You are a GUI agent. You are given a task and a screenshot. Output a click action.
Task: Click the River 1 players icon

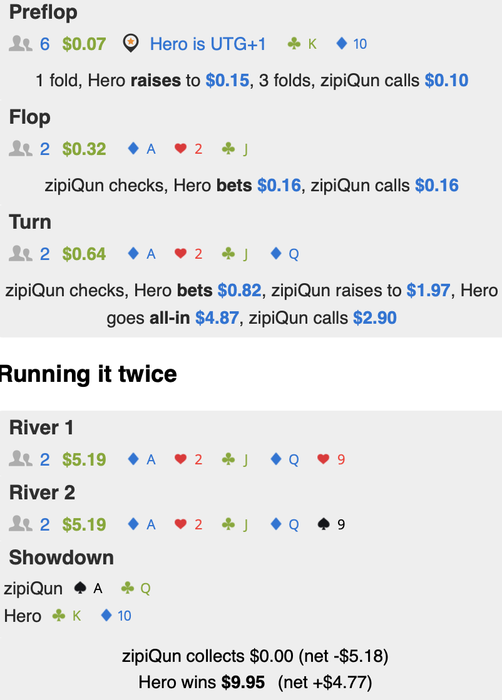pyautogui.click(x=21, y=459)
